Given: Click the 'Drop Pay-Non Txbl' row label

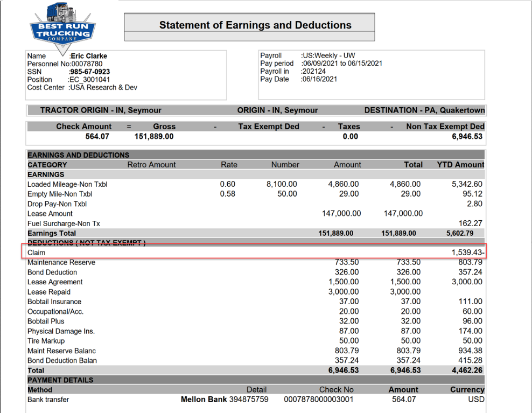Looking at the screenshot, I should pos(57,204).
